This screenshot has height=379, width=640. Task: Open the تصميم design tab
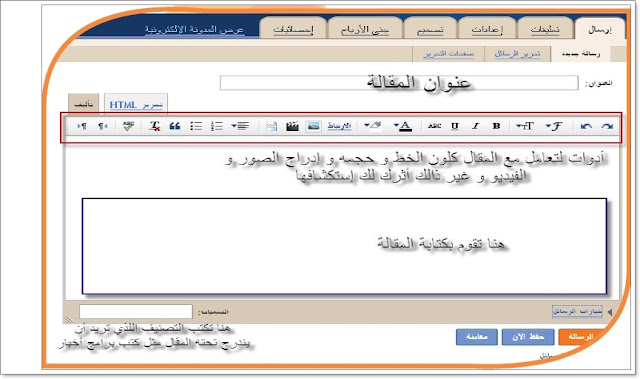(x=430, y=29)
